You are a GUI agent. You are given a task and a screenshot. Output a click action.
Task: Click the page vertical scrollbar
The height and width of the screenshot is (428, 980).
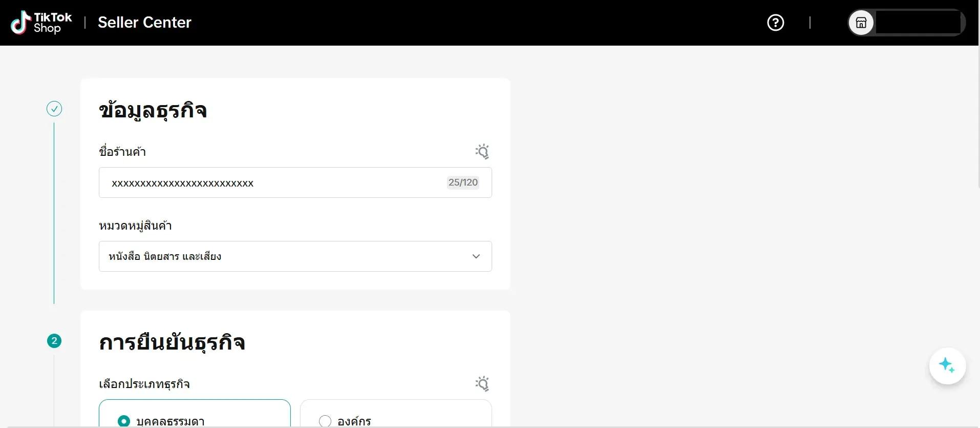click(x=977, y=118)
